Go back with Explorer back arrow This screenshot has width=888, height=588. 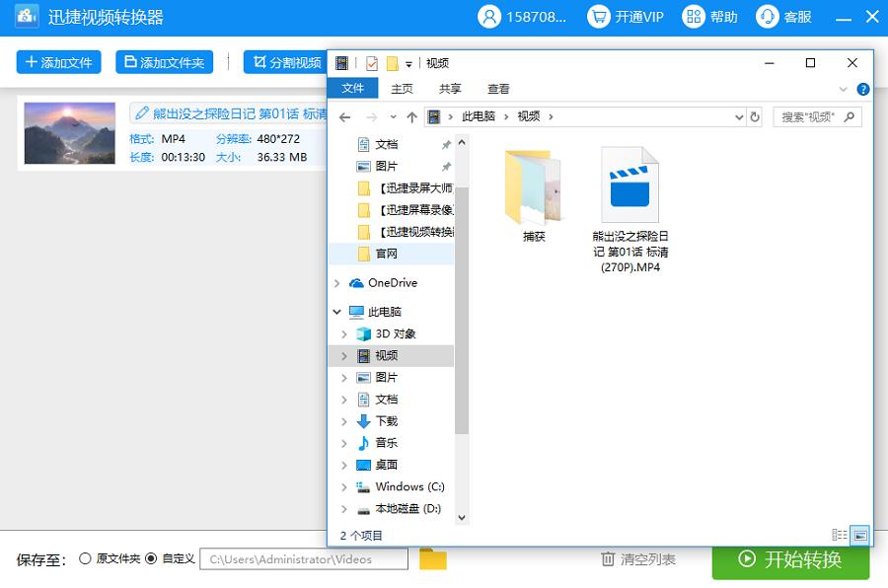345,117
